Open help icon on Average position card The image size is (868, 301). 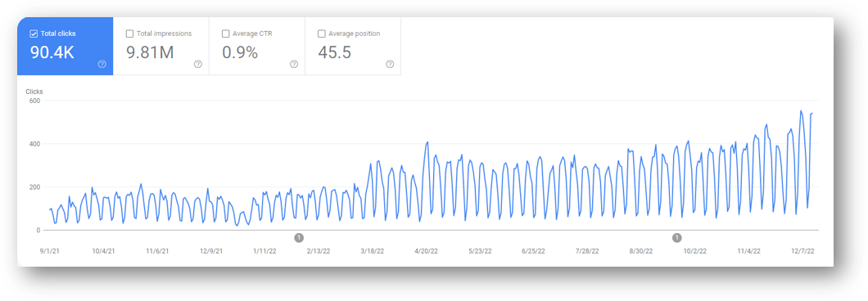click(x=390, y=64)
